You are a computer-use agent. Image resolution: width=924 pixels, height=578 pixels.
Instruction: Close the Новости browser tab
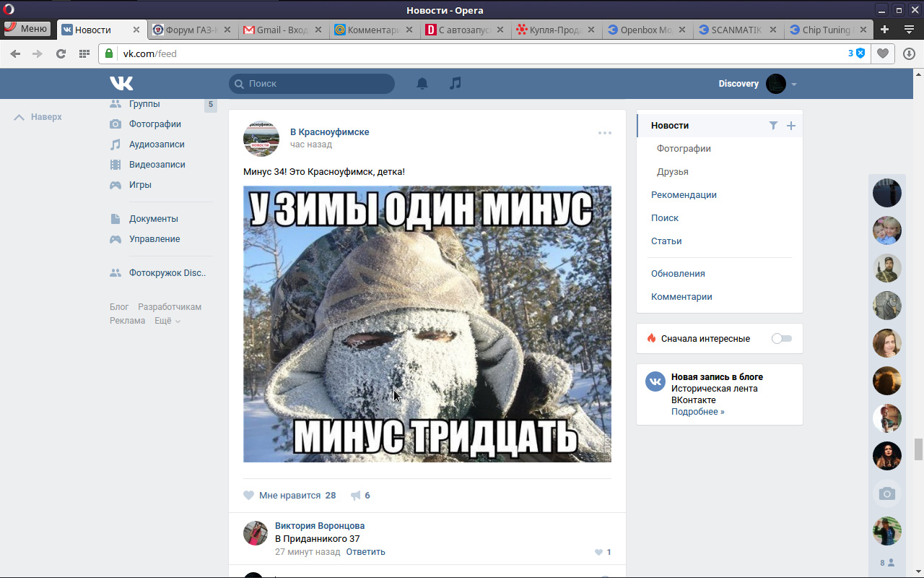coord(136,30)
